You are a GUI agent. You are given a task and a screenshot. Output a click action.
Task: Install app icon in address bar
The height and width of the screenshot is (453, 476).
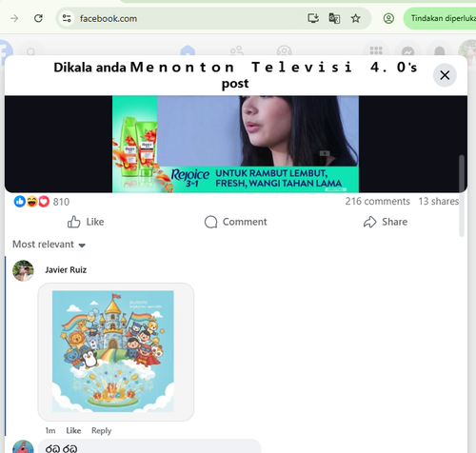tap(313, 18)
